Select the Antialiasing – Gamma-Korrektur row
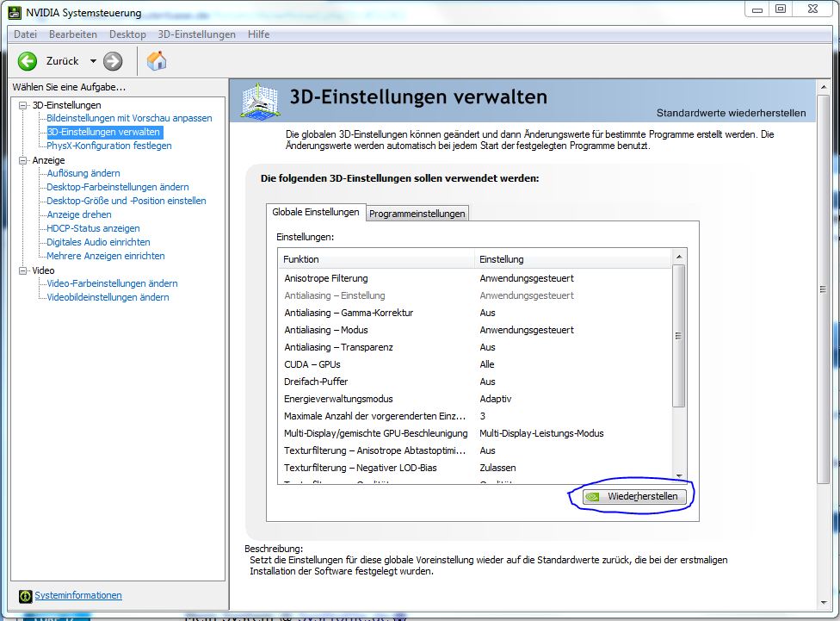Image resolution: width=840 pixels, height=621 pixels. click(474, 313)
